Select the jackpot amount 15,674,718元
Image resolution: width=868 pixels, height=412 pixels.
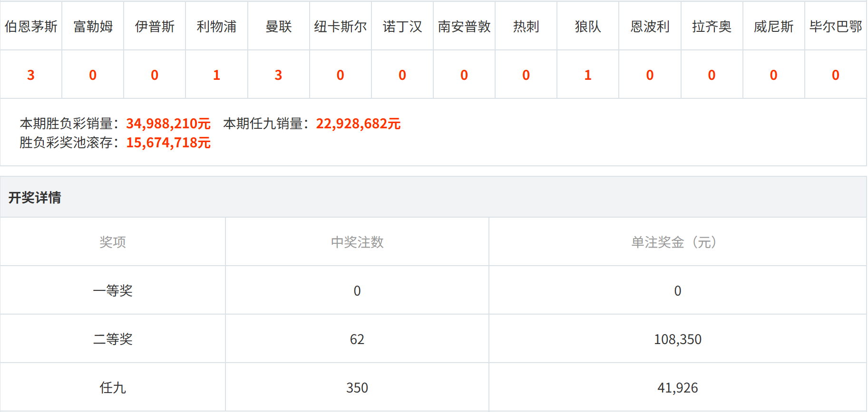(x=168, y=143)
